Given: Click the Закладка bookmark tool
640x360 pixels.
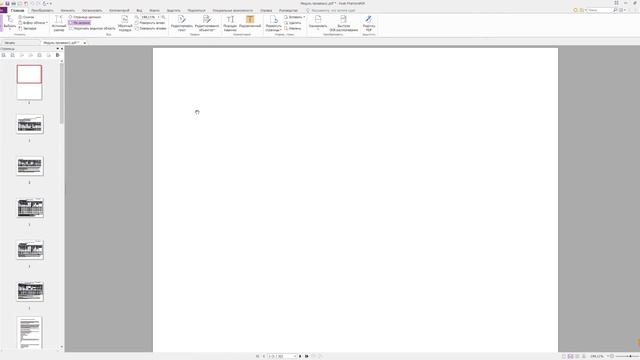Looking at the screenshot, I should click(x=27, y=29).
